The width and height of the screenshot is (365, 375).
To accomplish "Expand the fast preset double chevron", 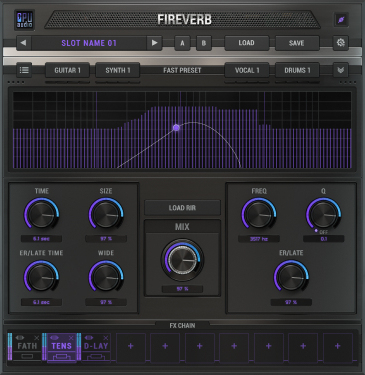I will pyautogui.click(x=341, y=70).
